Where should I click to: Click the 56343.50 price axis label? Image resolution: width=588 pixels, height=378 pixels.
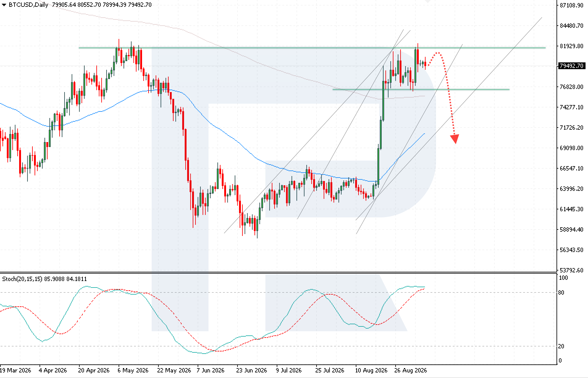(x=572, y=250)
